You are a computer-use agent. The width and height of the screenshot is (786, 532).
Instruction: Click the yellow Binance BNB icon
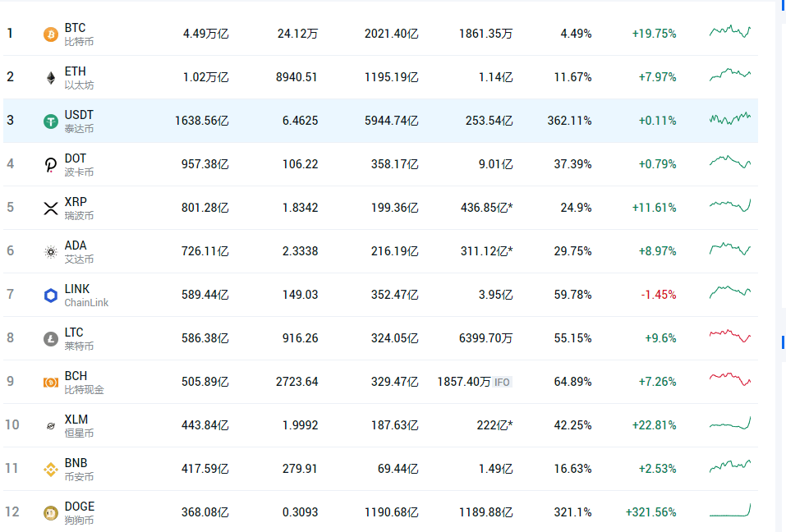(x=51, y=470)
